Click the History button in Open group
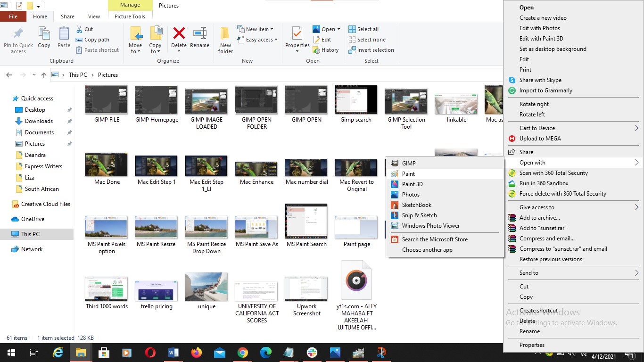The width and height of the screenshot is (644, 362). (326, 50)
